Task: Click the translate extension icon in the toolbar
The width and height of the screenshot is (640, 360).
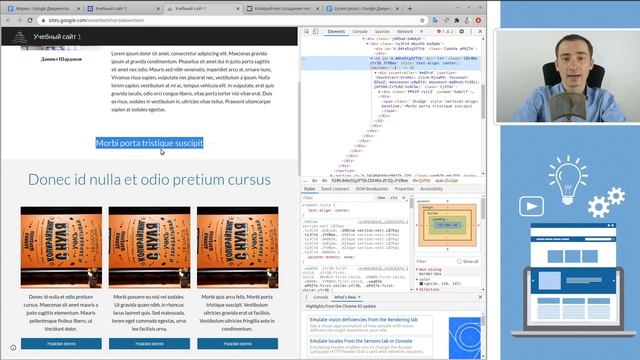Action: click(x=435, y=20)
